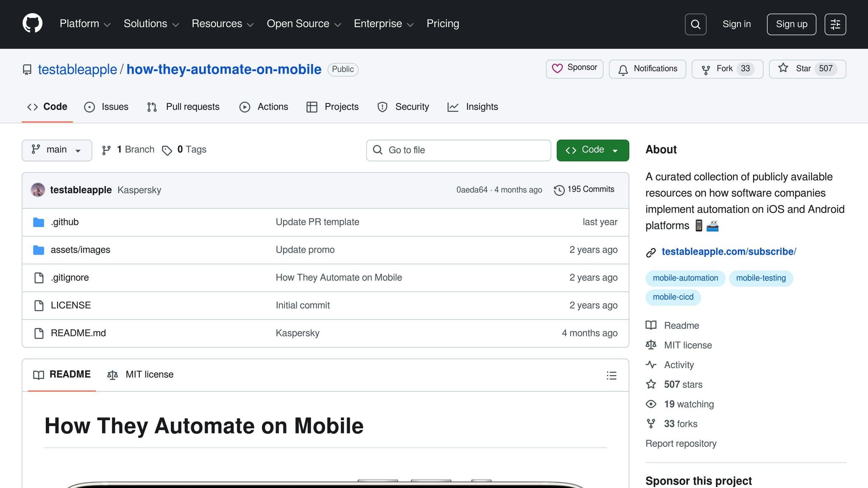Sponsor the project with heart button

click(x=574, y=69)
